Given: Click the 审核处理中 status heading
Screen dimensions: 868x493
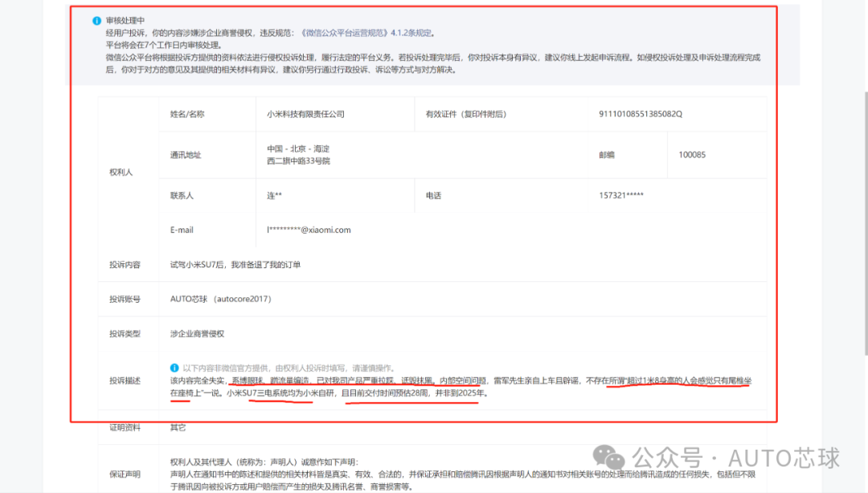Looking at the screenshot, I should coord(125,20).
